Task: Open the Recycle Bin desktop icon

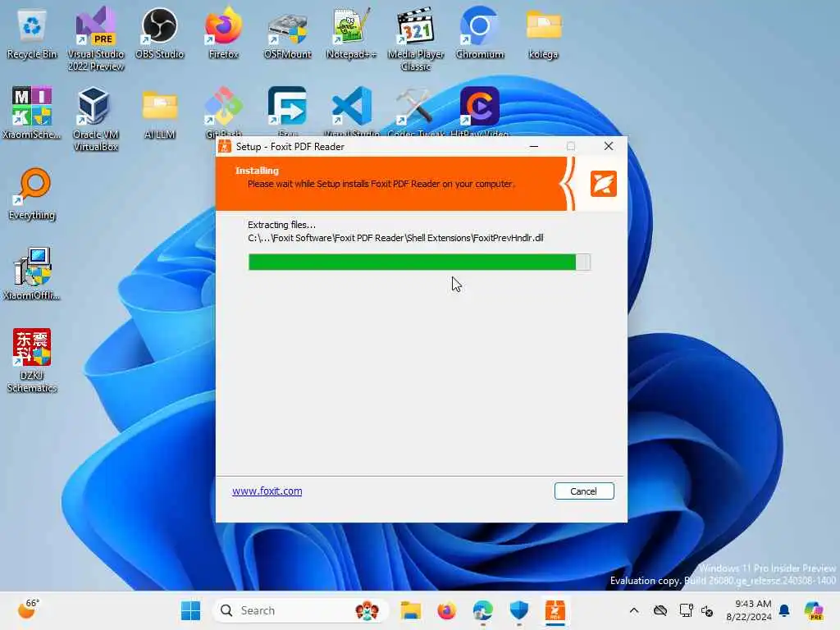Action: [32, 34]
